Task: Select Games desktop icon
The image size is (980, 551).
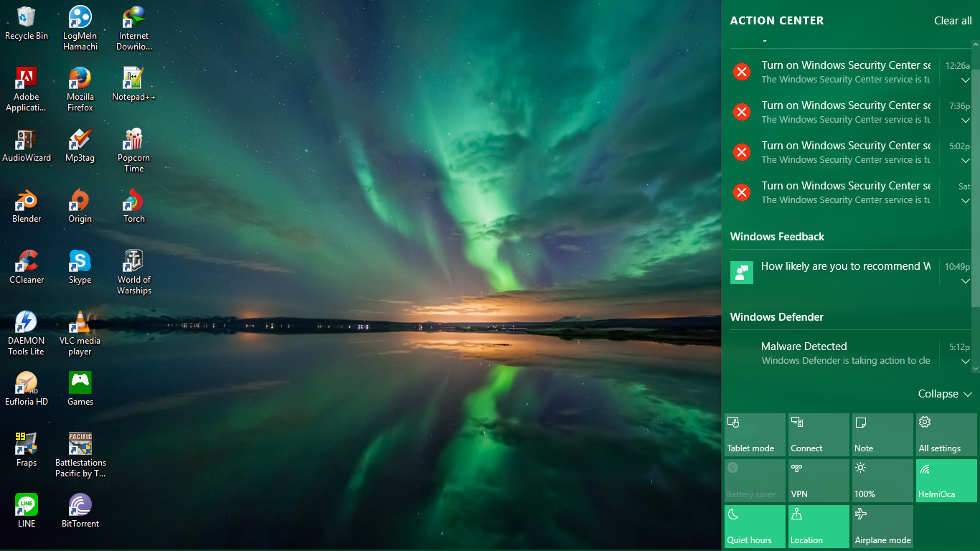Action: point(80,389)
